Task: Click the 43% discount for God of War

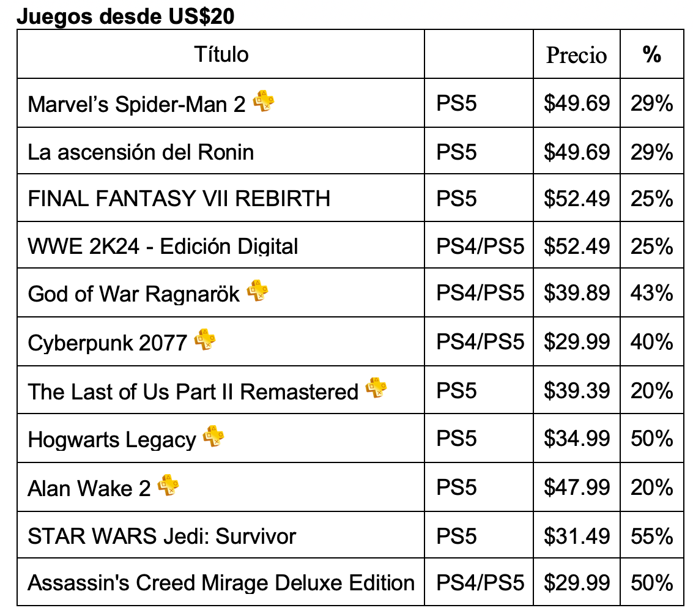Action: tap(652, 292)
